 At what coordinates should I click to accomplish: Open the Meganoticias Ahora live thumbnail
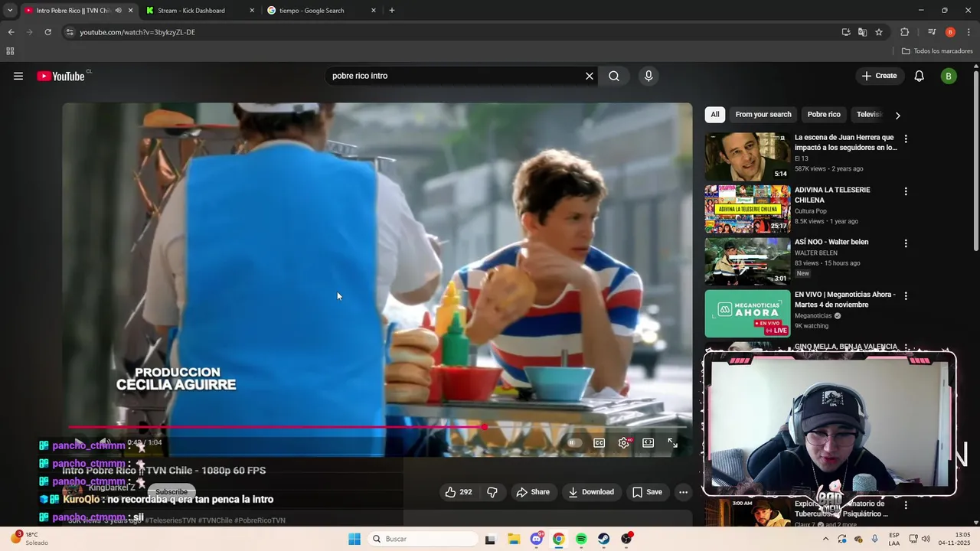[x=747, y=313]
